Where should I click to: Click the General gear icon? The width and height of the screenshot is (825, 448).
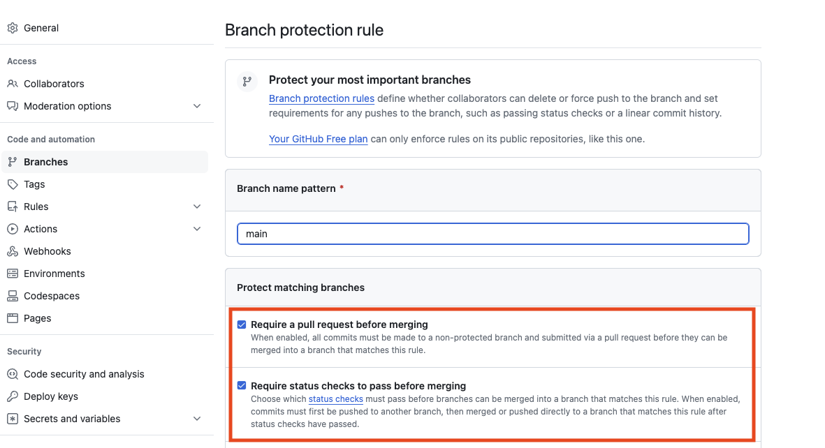coord(13,28)
